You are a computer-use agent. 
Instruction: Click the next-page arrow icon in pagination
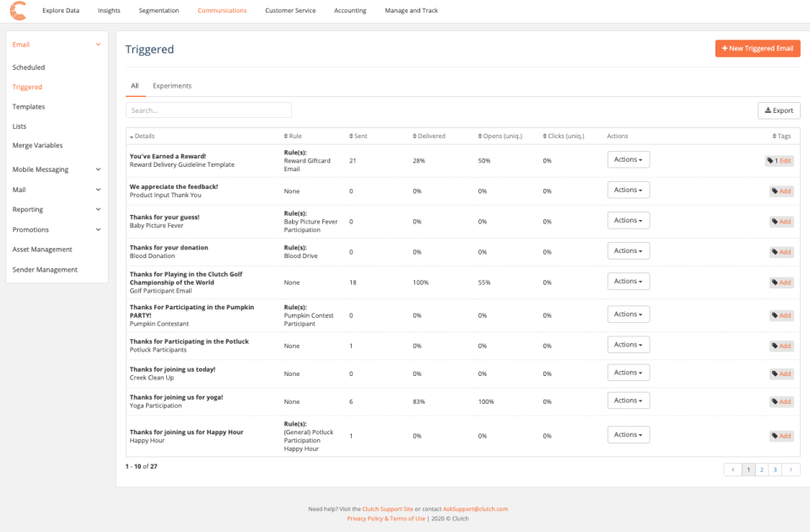pyautogui.click(x=791, y=469)
